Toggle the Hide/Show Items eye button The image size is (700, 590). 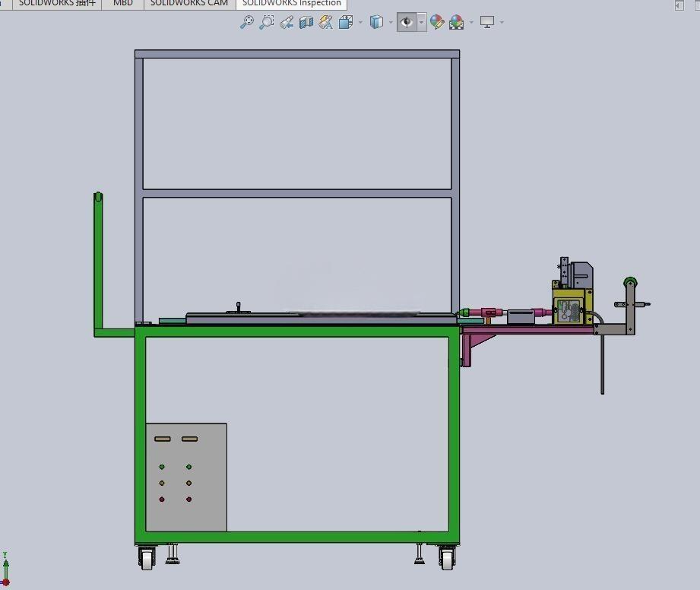click(x=407, y=22)
